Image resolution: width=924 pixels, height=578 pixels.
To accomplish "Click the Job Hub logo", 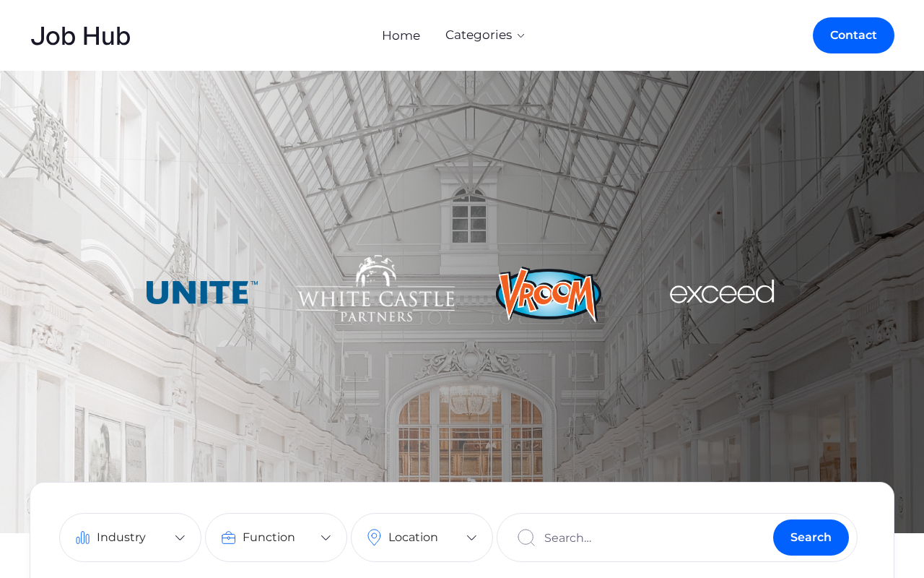I will (80, 36).
